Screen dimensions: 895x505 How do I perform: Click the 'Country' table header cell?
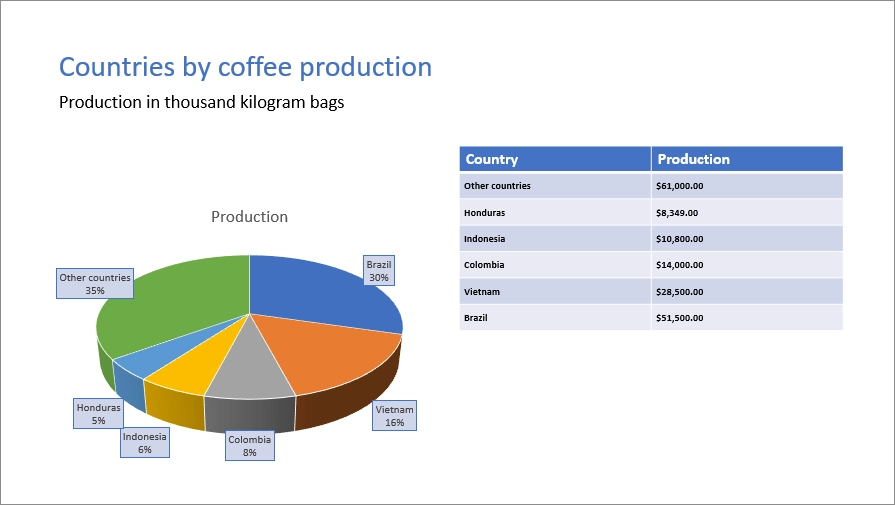point(555,159)
